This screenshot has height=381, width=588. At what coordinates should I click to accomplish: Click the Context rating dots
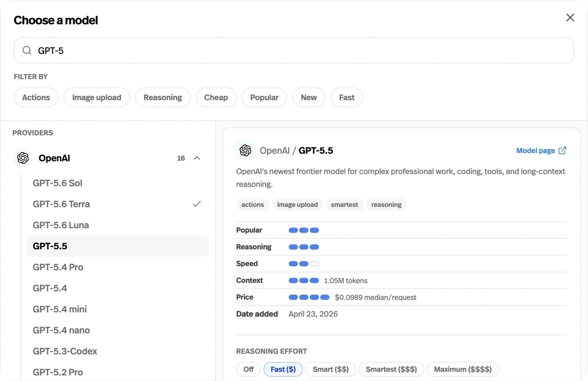pos(304,281)
